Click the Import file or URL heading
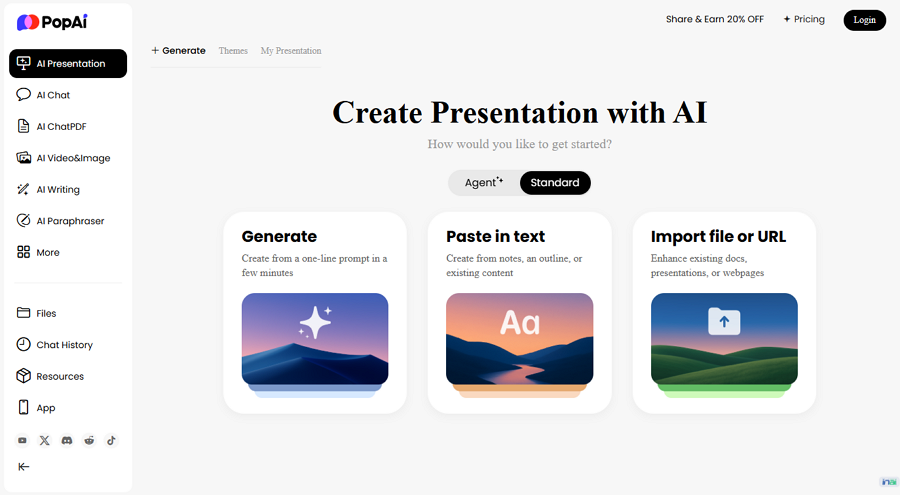The height and width of the screenshot is (495, 900). [718, 237]
